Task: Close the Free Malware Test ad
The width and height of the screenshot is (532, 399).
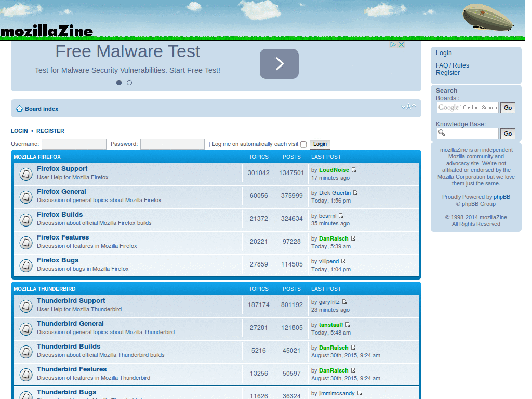Action: tap(401, 45)
